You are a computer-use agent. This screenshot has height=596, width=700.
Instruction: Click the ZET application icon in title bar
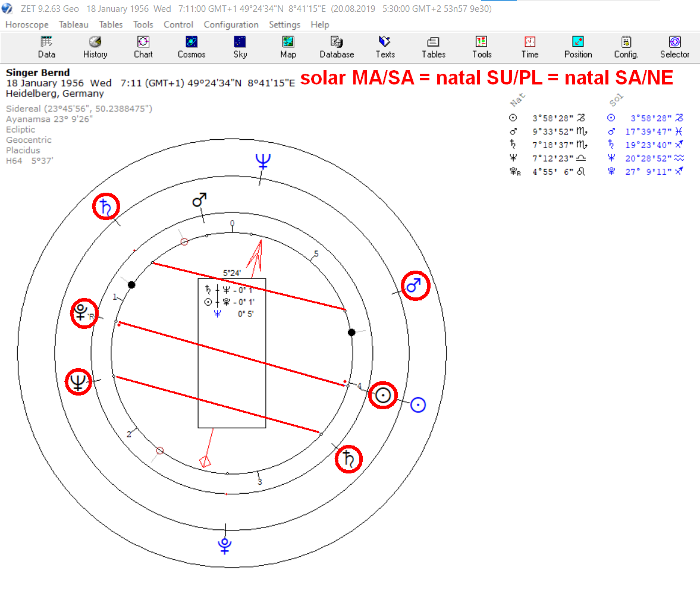(x=7, y=8)
